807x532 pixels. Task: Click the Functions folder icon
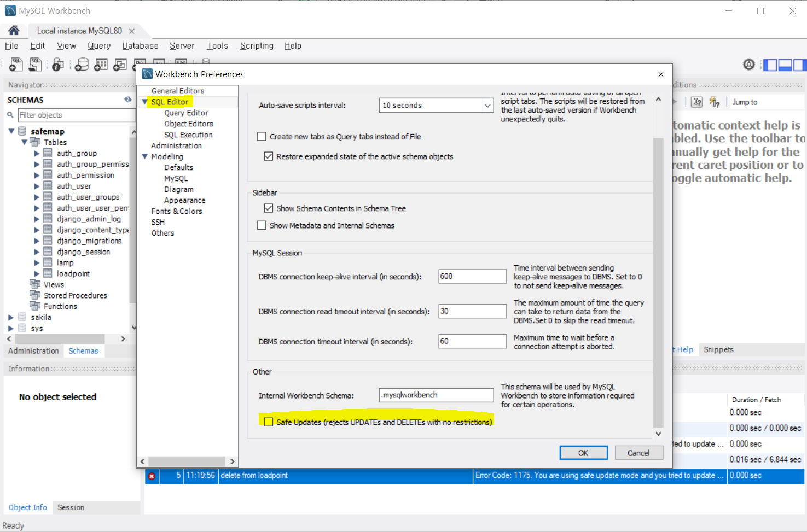tap(36, 306)
